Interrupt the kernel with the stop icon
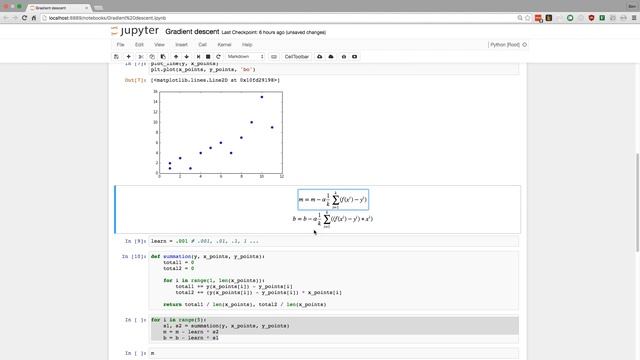The height and width of the screenshot is (360, 640). click(x=208, y=57)
